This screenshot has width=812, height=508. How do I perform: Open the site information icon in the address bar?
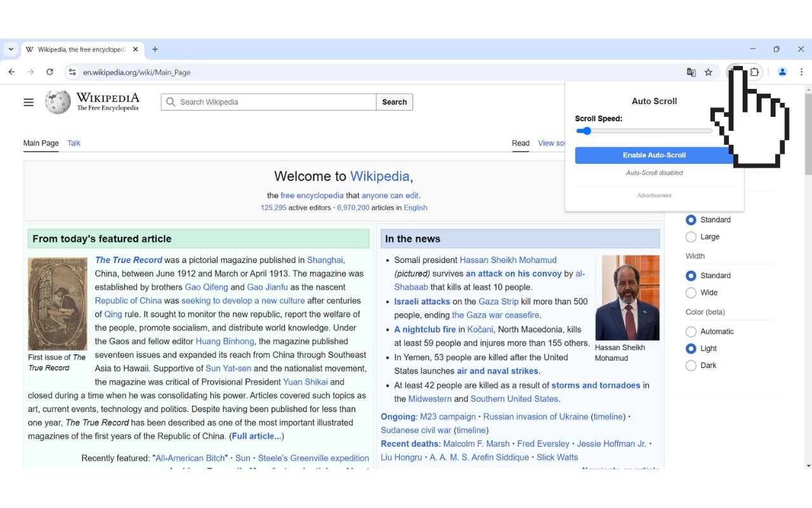[72, 72]
